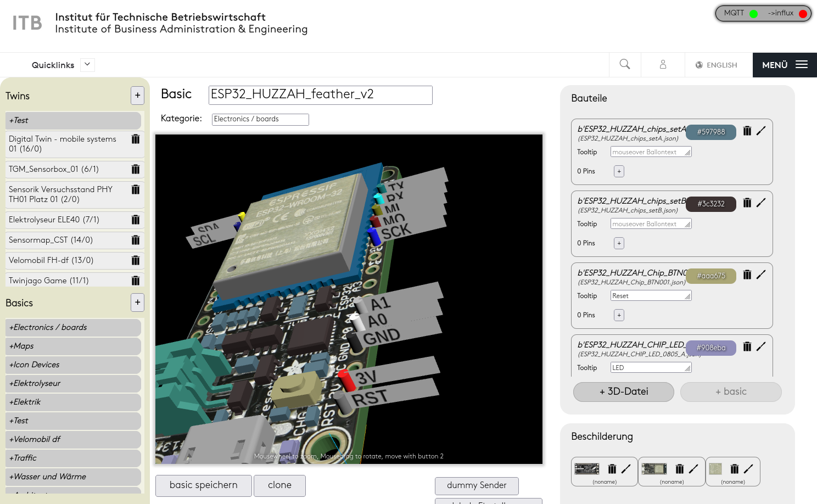Add a pin to ESP32_HUZZAH_Chip_BTN001
The width and height of the screenshot is (817, 504).
point(619,315)
